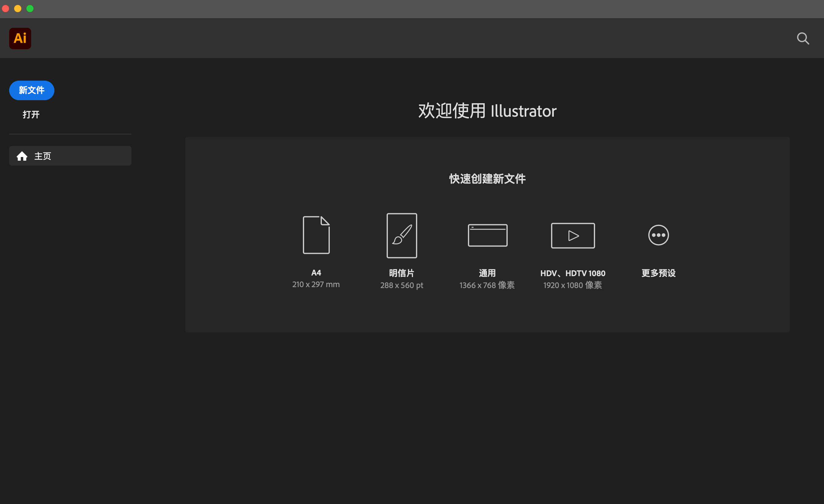Click the 明信片 label text
824x504 pixels.
click(402, 273)
